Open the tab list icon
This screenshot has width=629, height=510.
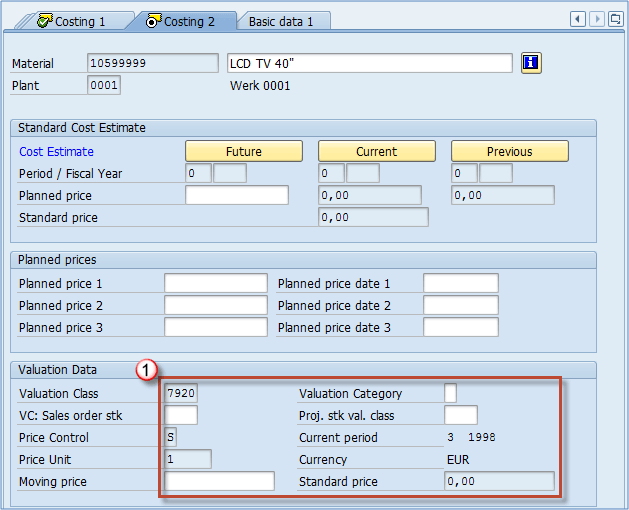[x=615, y=19]
